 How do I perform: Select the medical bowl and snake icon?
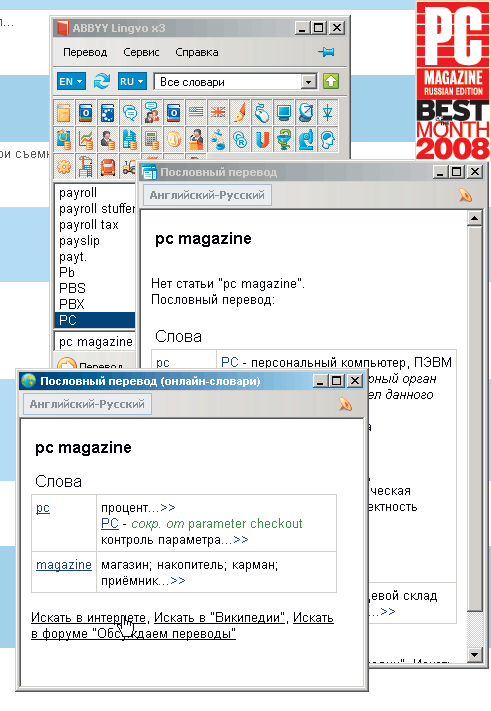point(284,140)
